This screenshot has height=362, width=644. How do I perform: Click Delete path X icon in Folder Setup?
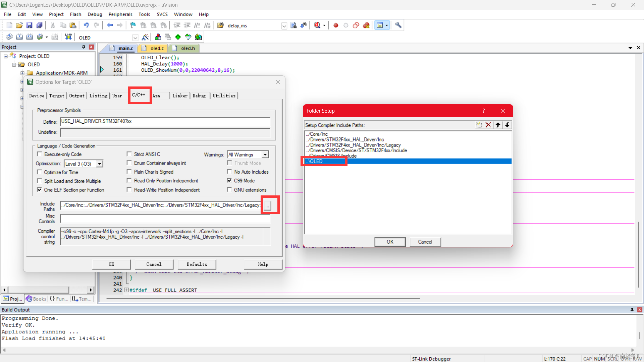click(488, 125)
